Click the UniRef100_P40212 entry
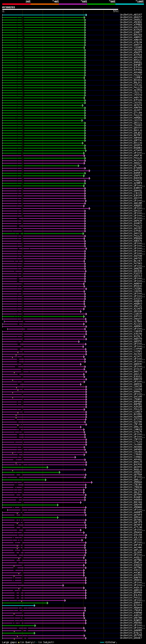 [131, 598]
